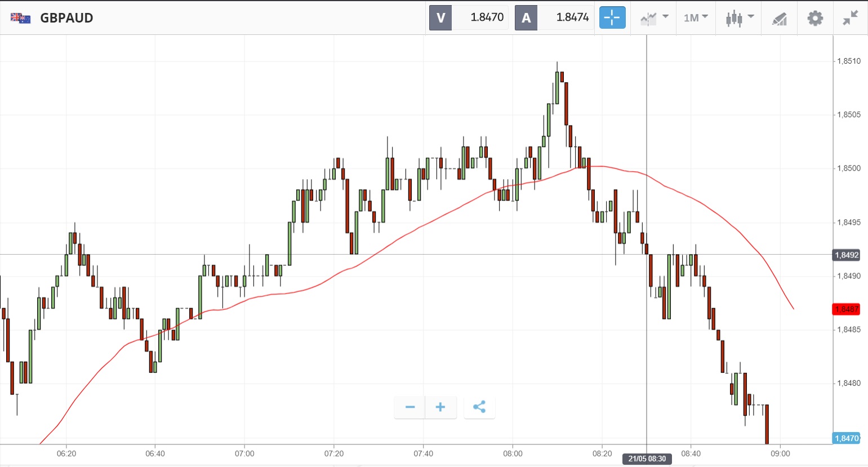
Task: Click the 07:40 time axis label
Action: (x=424, y=453)
